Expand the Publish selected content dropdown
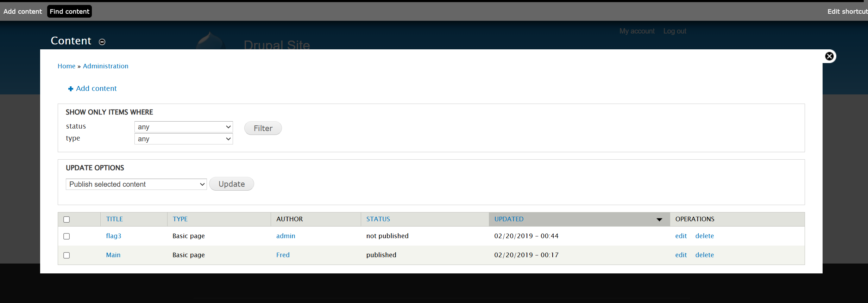868x303 pixels. click(x=136, y=184)
